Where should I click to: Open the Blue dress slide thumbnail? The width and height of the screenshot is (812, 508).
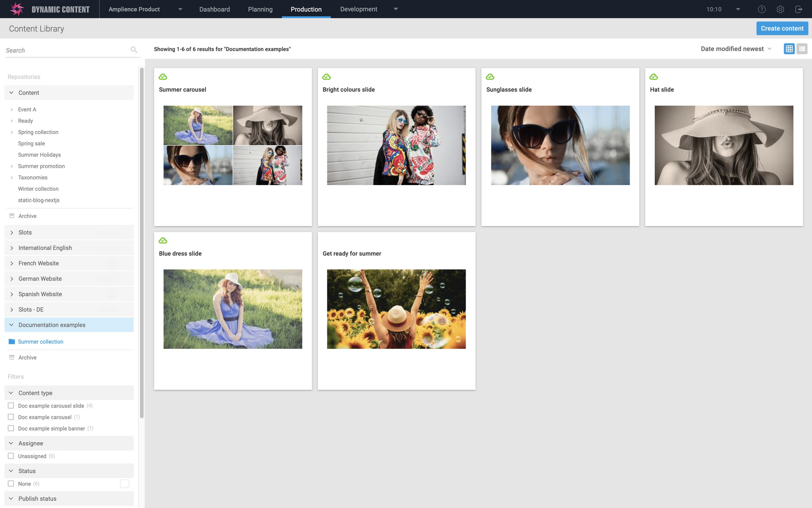click(x=232, y=309)
